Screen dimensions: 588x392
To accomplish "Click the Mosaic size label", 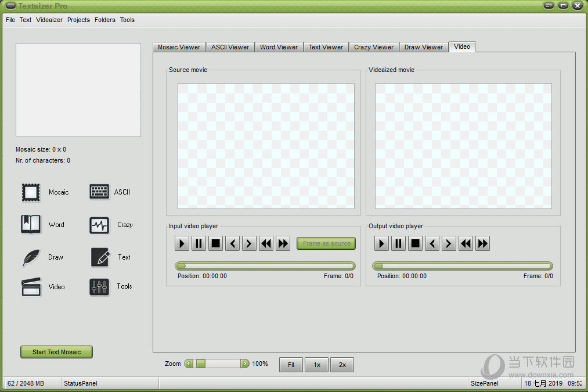I will (41, 149).
